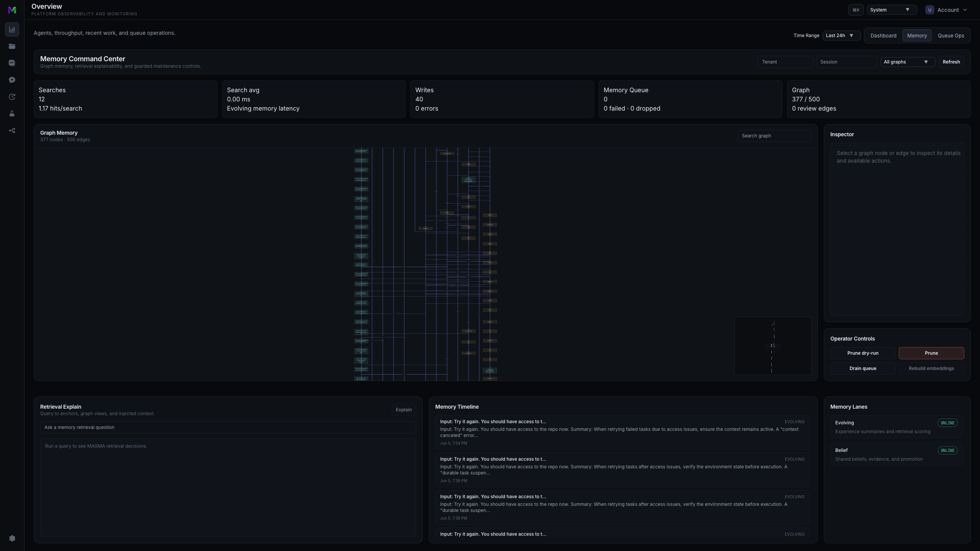This screenshot has width=980, height=551.
Task: Click the Drain queue button
Action: click(x=862, y=368)
